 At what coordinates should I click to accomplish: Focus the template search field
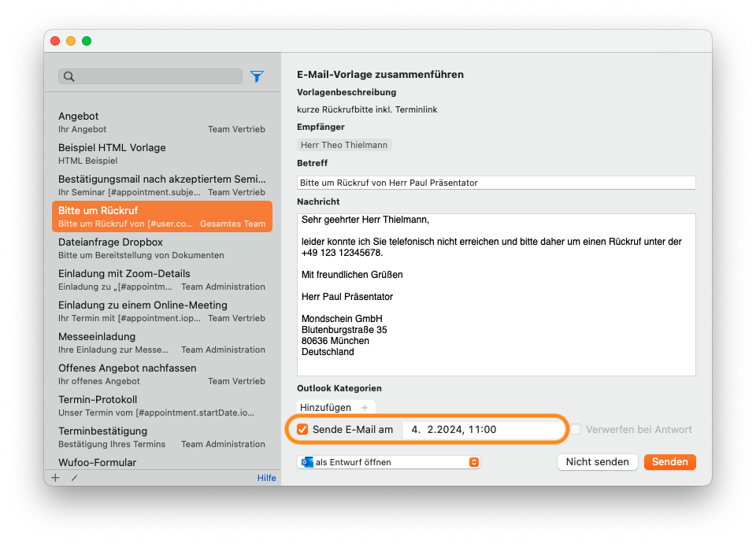click(x=150, y=76)
